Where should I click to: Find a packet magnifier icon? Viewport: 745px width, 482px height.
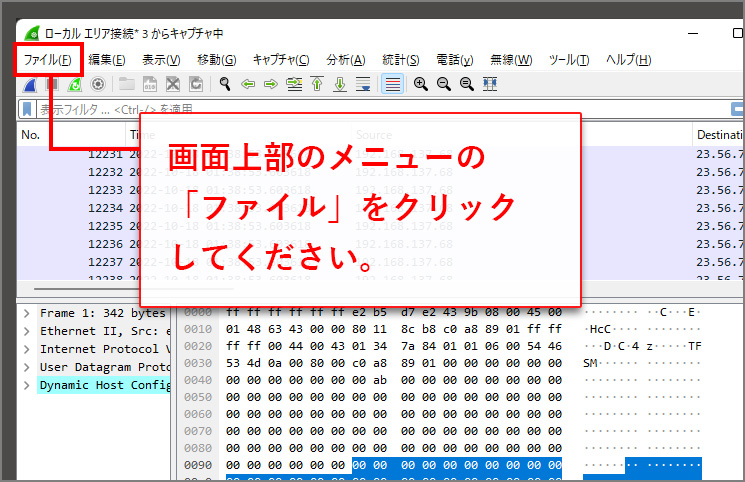[x=225, y=85]
